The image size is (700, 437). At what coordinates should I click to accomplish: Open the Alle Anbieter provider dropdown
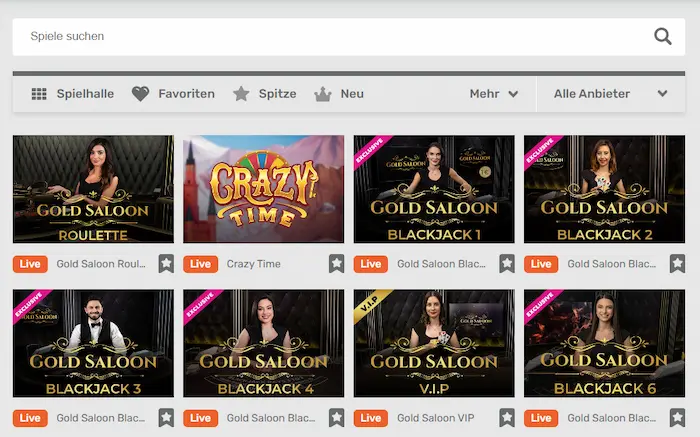click(x=610, y=94)
